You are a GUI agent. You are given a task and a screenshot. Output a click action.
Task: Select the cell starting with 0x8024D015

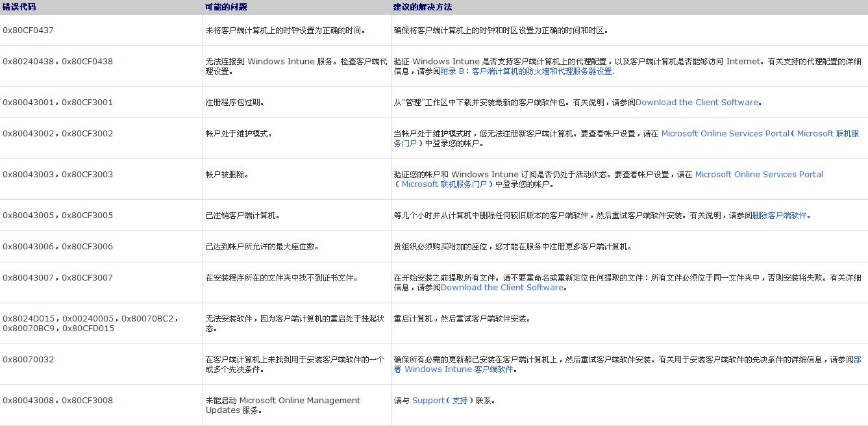(x=91, y=323)
